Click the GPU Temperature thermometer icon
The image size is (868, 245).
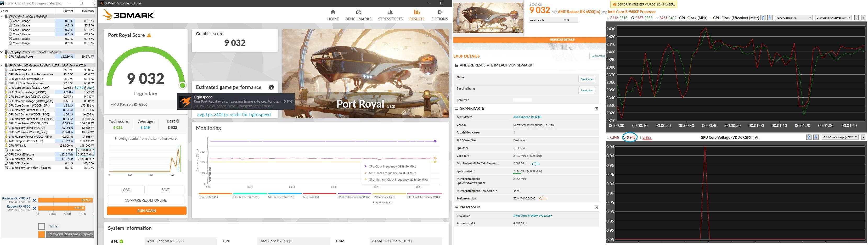coord(6,70)
